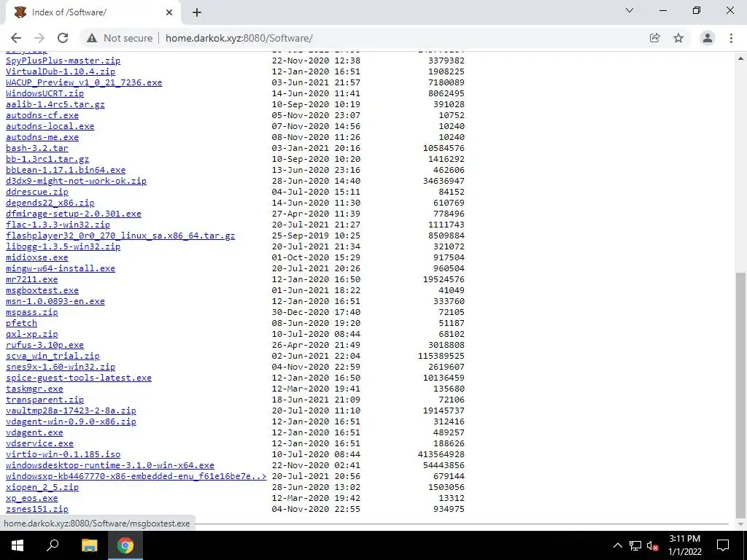Share this page using the share icon
Image resolution: width=747 pixels, height=560 pixels.
pyautogui.click(x=654, y=38)
